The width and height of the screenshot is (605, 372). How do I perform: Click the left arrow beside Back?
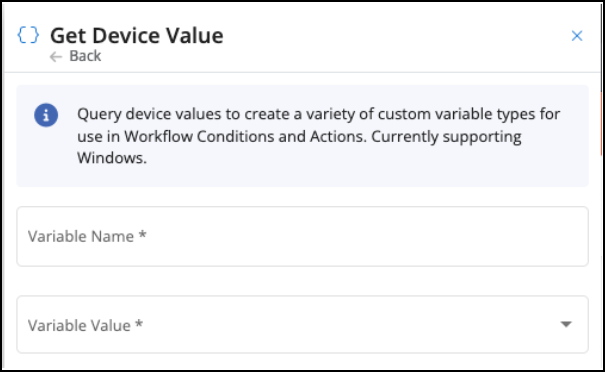click(x=56, y=57)
